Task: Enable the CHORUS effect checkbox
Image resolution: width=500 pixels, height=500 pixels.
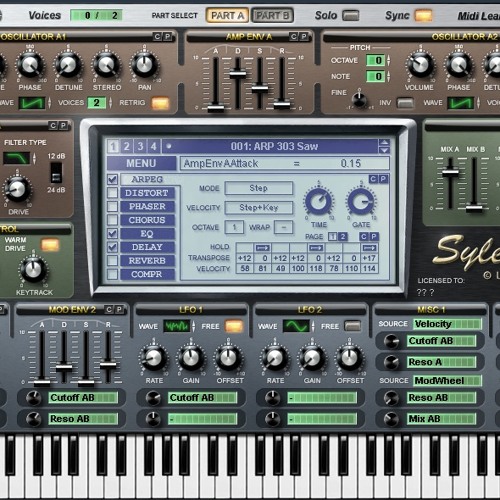Action: click(x=112, y=220)
